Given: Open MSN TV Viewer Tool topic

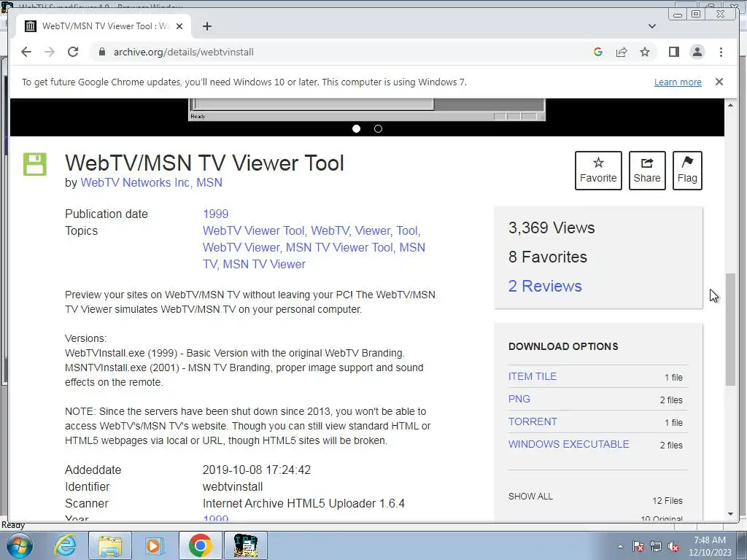Looking at the screenshot, I should [339, 247].
